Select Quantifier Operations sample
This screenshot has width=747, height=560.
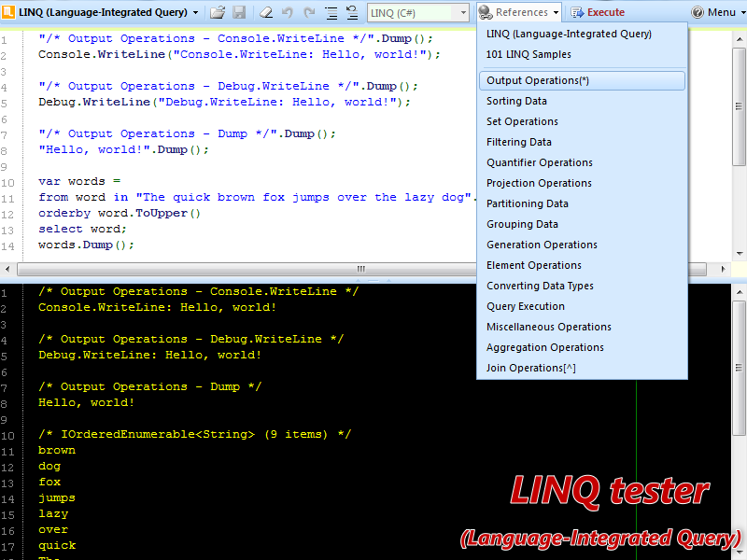pyautogui.click(x=582, y=162)
